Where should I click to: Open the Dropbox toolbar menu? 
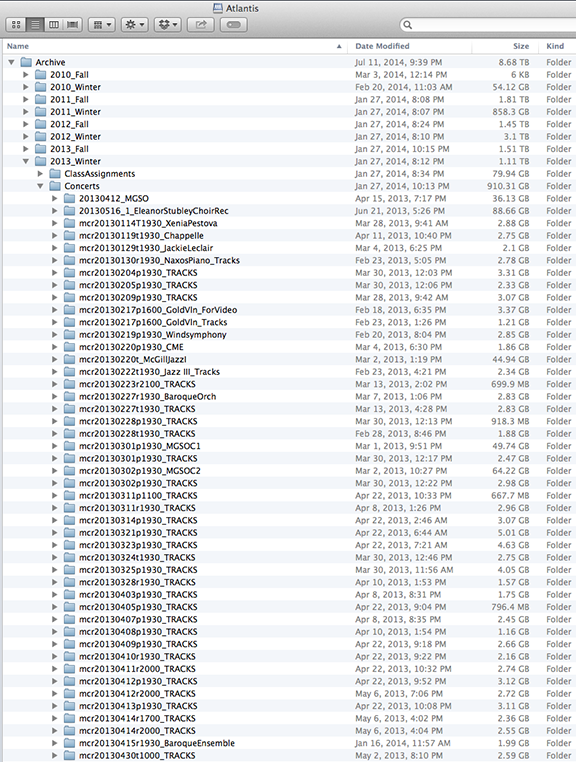[x=168, y=25]
